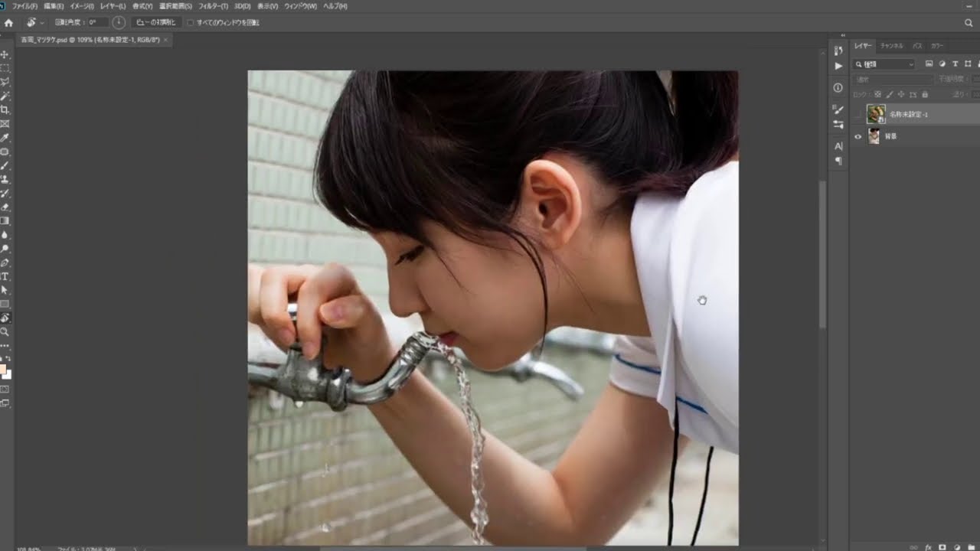This screenshot has height=551, width=980.
Task: Open the Properties info panel icon
Action: (x=838, y=88)
